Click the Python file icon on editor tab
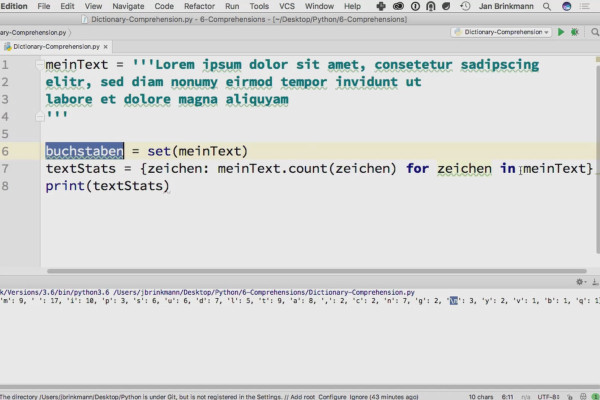600x400 pixels. tap(7, 47)
